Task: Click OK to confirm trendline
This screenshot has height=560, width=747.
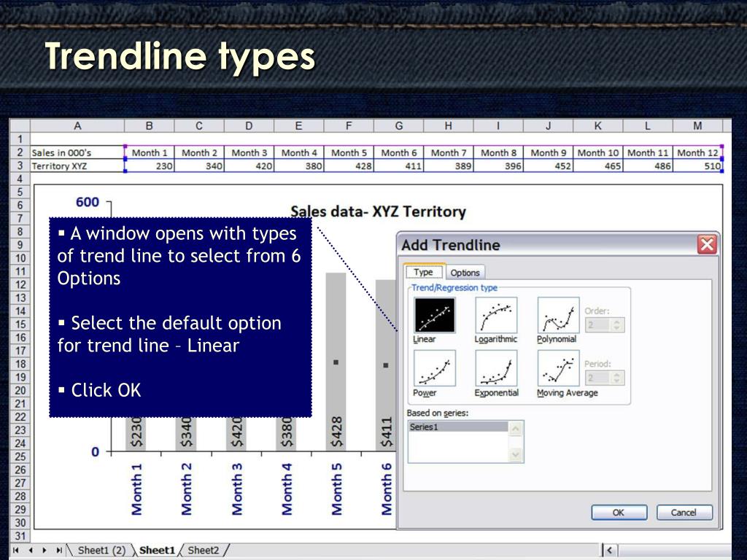Action: pos(619,513)
